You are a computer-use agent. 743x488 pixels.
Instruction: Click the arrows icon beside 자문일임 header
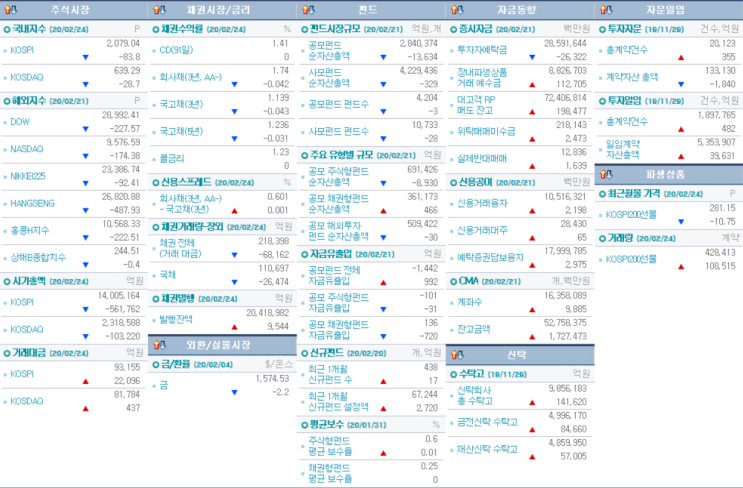(606, 9)
